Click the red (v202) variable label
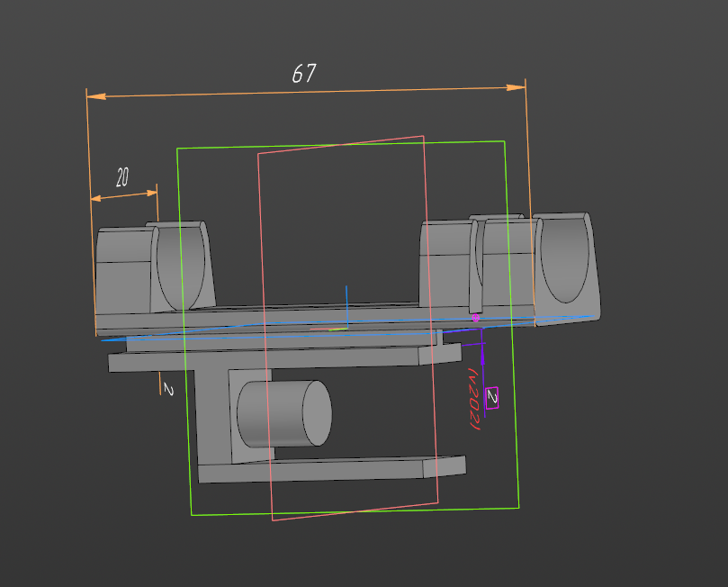728x587 pixels. pos(473,399)
